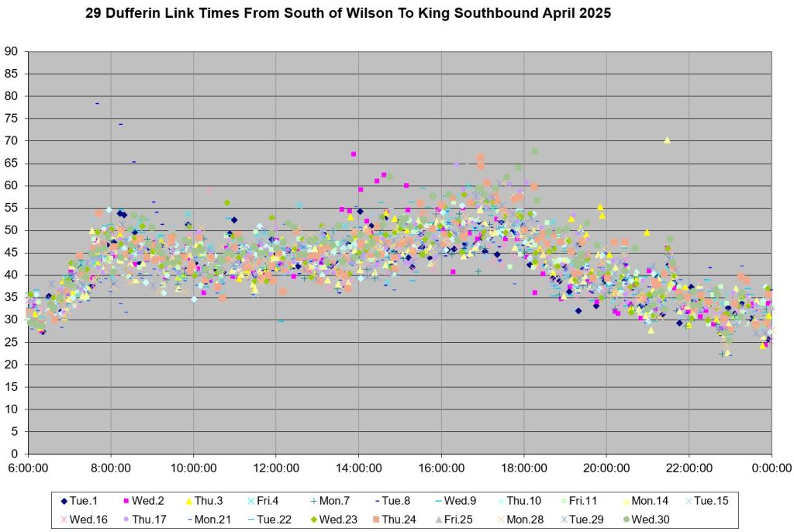
Task: Click the Thu.3 yellow triangle legend marker
Action: tap(188, 501)
